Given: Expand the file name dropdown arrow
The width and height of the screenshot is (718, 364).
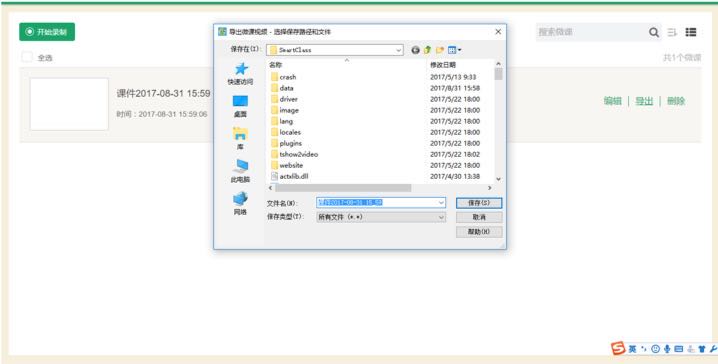Looking at the screenshot, I should click(441, 202).
